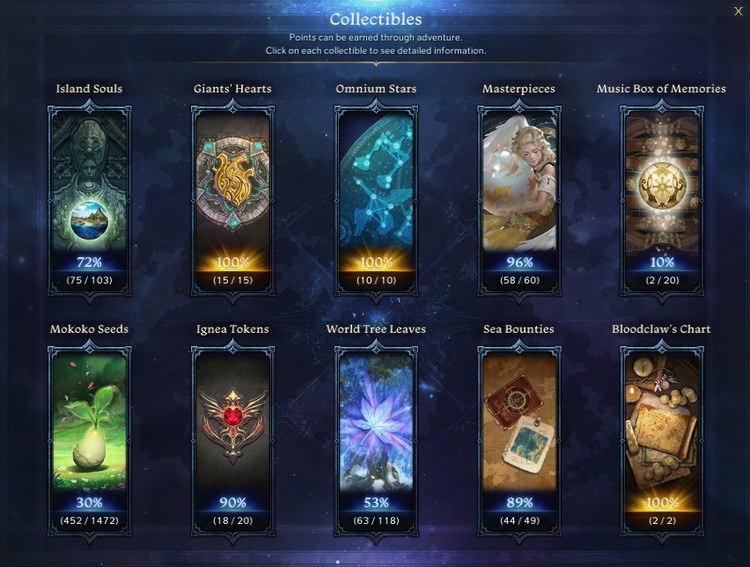This screenshot has height=567, width=750.
Task: Open the Sea Bounties map card
Action: pos(519,441)
